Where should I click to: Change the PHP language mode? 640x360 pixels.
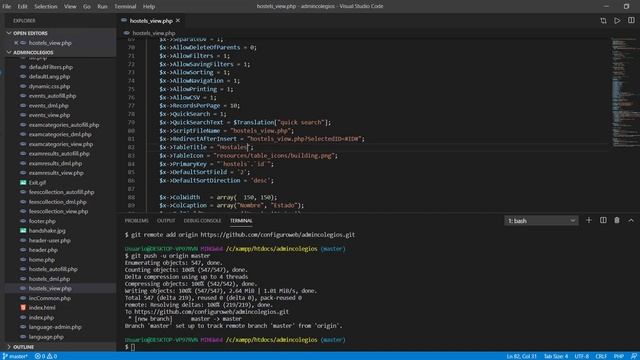[618, 356]
